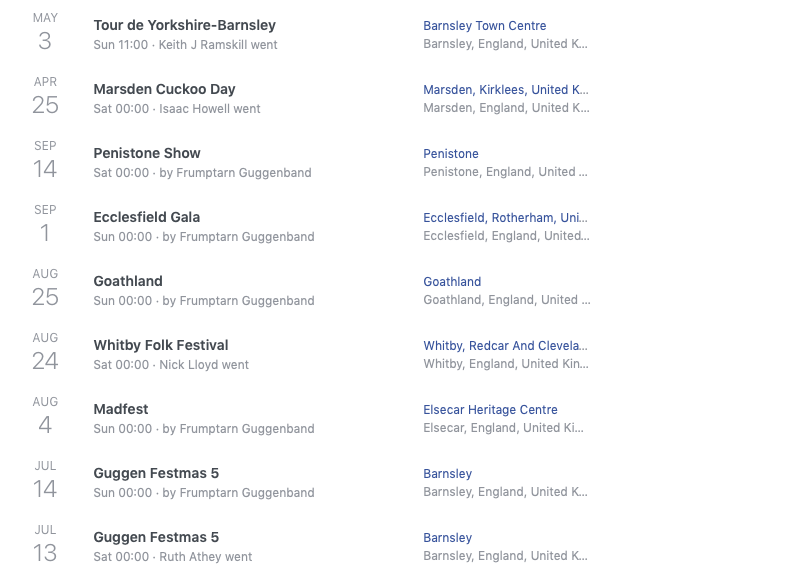Image resolution: width=811 pixels, height=585 pixels.
Task: Click the Barnsley Town Centre location link
Action: pos(485,26)
